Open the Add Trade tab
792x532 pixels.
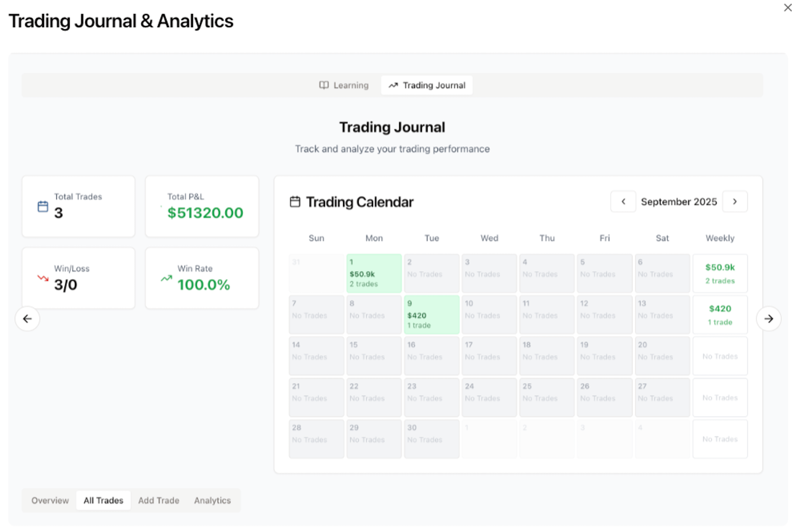pyautogui.click(x=159, y=500)
